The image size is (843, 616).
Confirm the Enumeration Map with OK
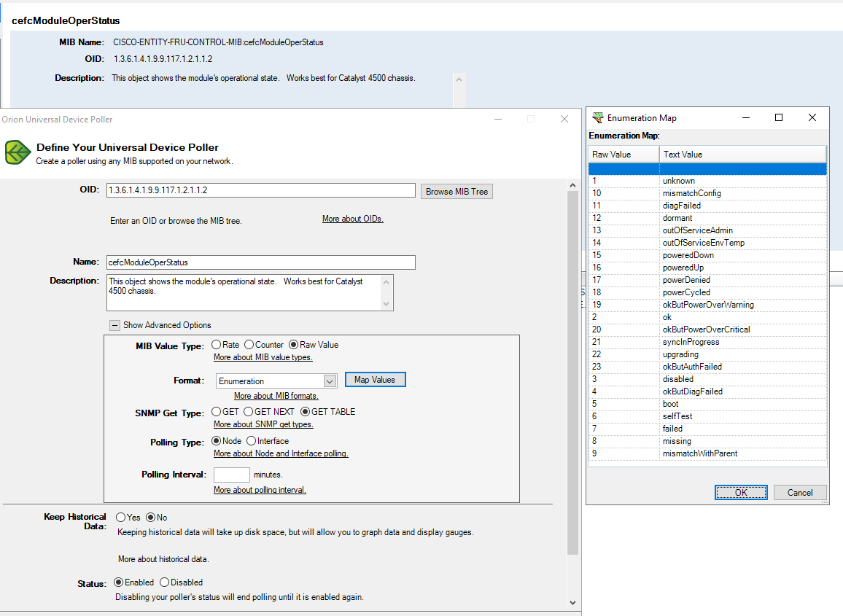tap(741, 492)
